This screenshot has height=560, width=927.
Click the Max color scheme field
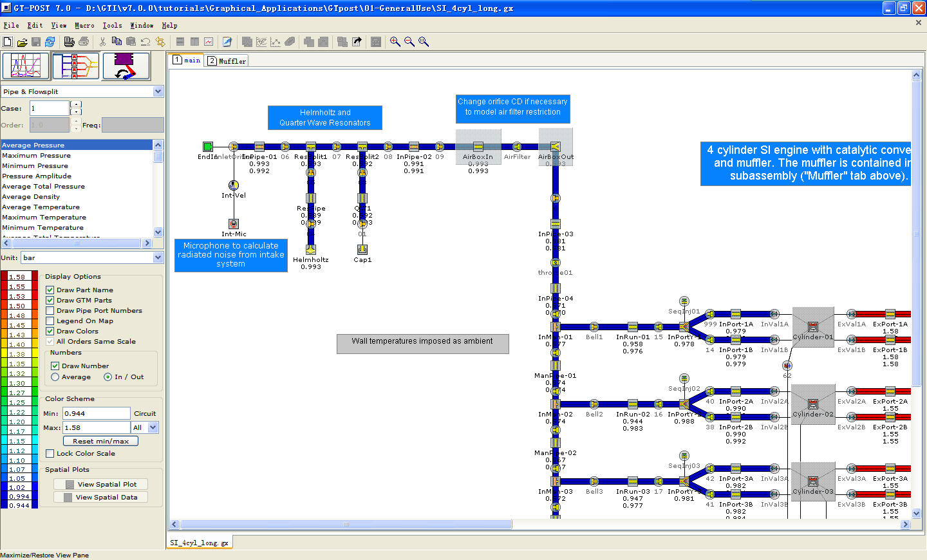pyautogui.click(x=96, y=427)
